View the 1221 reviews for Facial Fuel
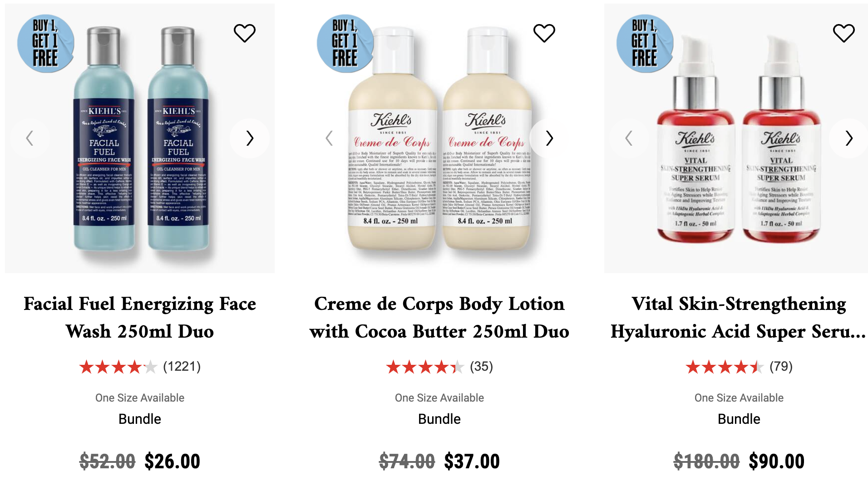 point(140,367)
